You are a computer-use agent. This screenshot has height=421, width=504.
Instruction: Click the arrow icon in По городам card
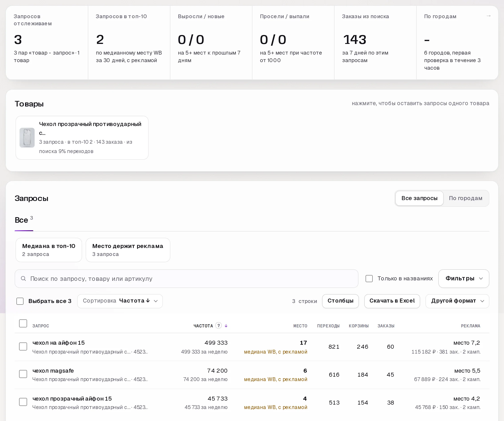click(488, 16)
